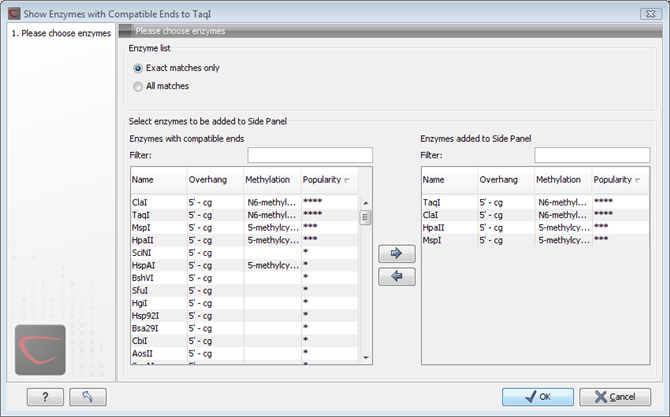Sort left table by Name column header
670x417 pixels.
click(x=157, y=180)
